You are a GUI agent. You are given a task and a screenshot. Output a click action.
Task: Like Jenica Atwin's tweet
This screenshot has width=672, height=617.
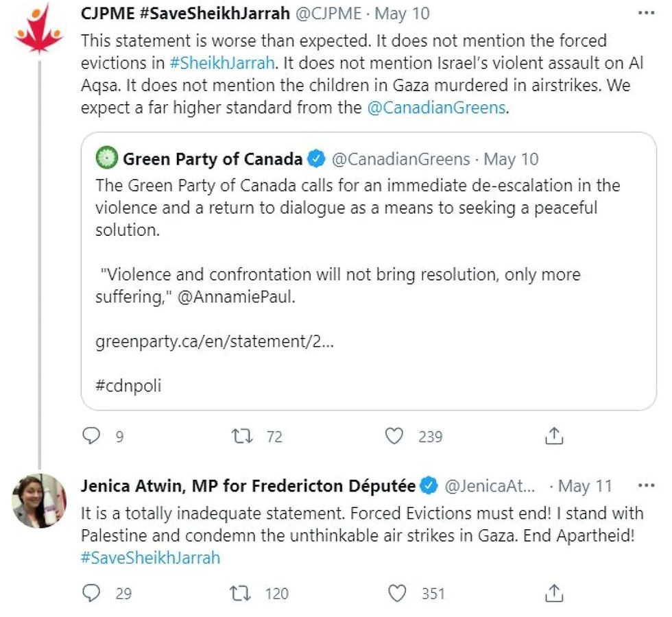[x=396, y=593]
